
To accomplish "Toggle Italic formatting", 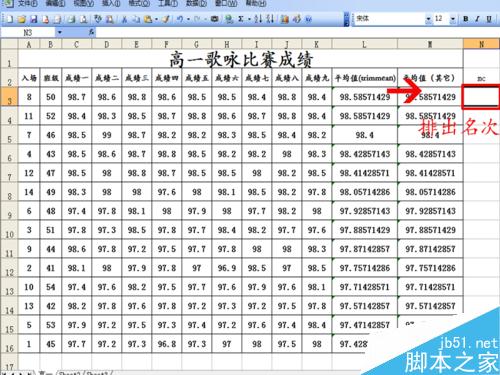I will coord(477,19).
